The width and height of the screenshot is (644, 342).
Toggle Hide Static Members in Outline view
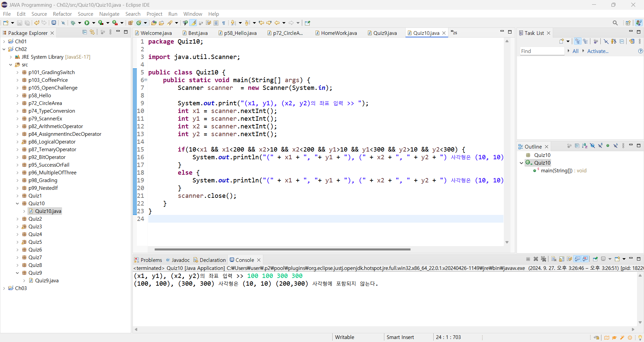click(x=600, y=146)
